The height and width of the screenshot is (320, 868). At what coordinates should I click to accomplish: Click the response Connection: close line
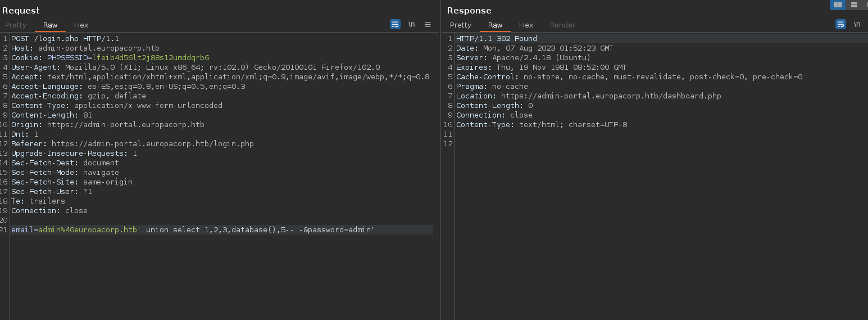click(x=494, y=115)
